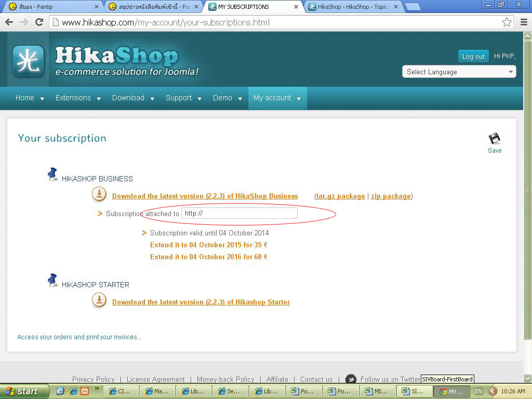Open the Windows Start button
The image size is (532, 399).
24,391
